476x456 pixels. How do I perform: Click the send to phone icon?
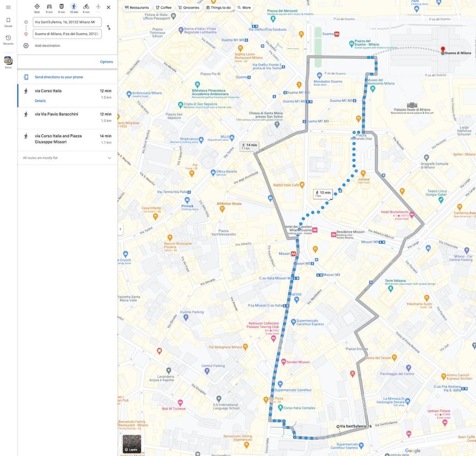(26, 77)
